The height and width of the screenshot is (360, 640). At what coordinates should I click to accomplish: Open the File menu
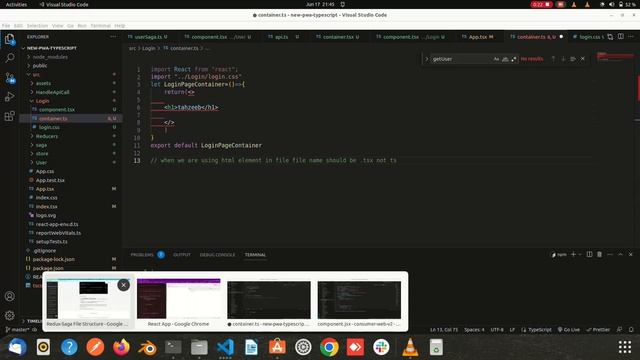coord(6,25)
